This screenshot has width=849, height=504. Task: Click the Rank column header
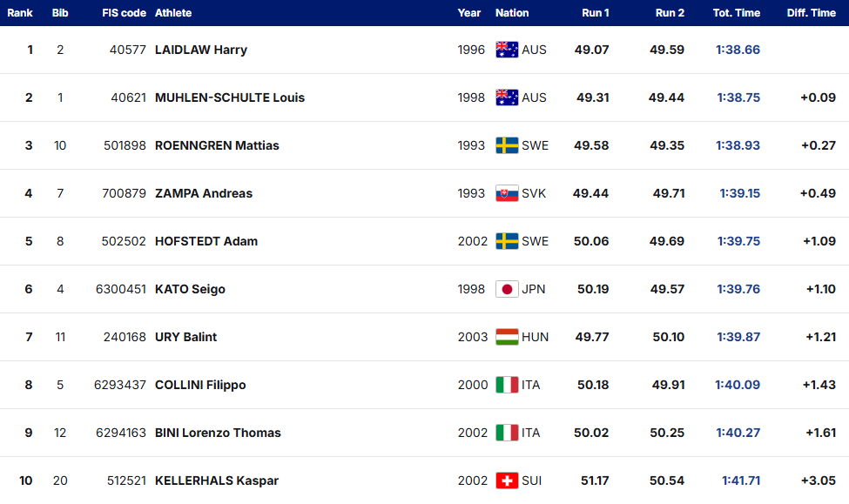coord(20,13)
